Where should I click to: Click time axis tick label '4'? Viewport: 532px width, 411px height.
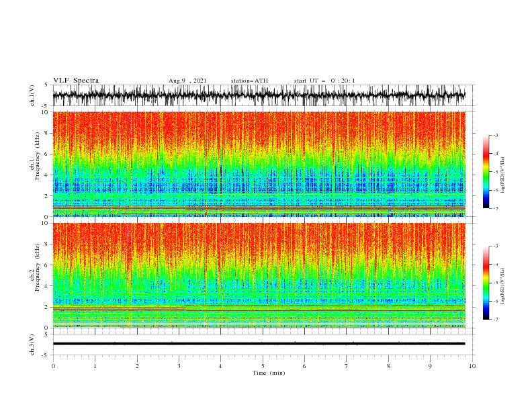220,366
